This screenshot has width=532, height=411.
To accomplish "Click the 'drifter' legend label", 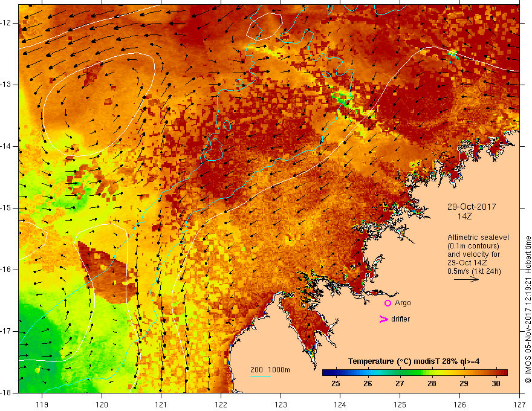I will (400, 319).
